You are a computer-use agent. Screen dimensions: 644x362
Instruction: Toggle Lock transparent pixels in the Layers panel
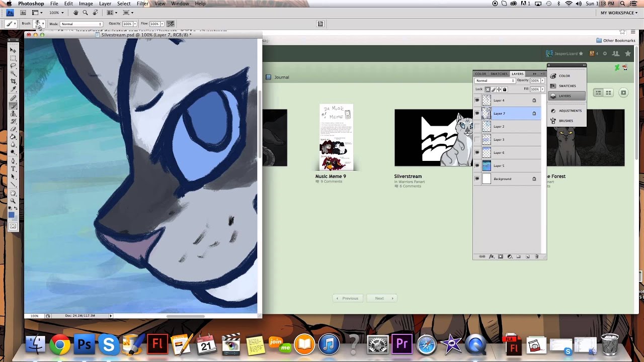488,89
